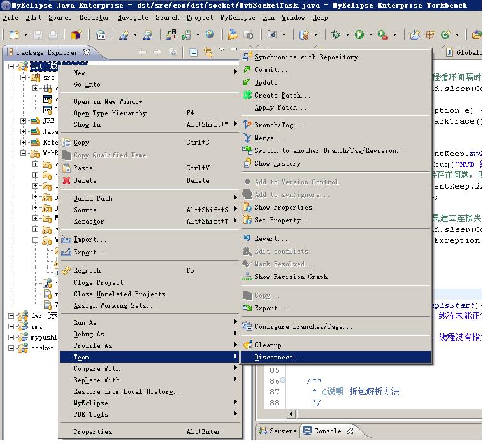Image resolution: width=483 pixels, height=448 pixels.
Task: Click the New file toolbar icon
Action: coord(14,34)
